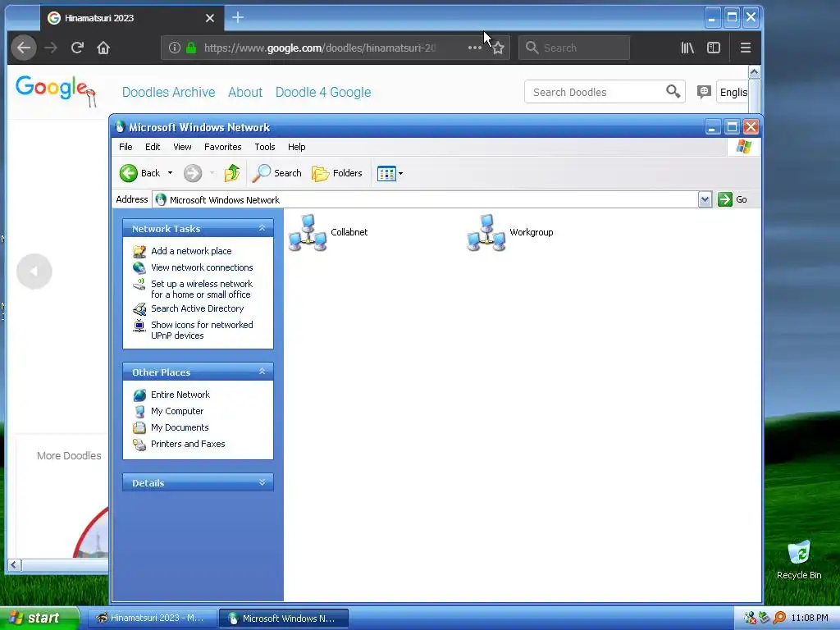Click the Firefox forward arrow
Viewport: 840px width, 630px height.
point(51,48)
